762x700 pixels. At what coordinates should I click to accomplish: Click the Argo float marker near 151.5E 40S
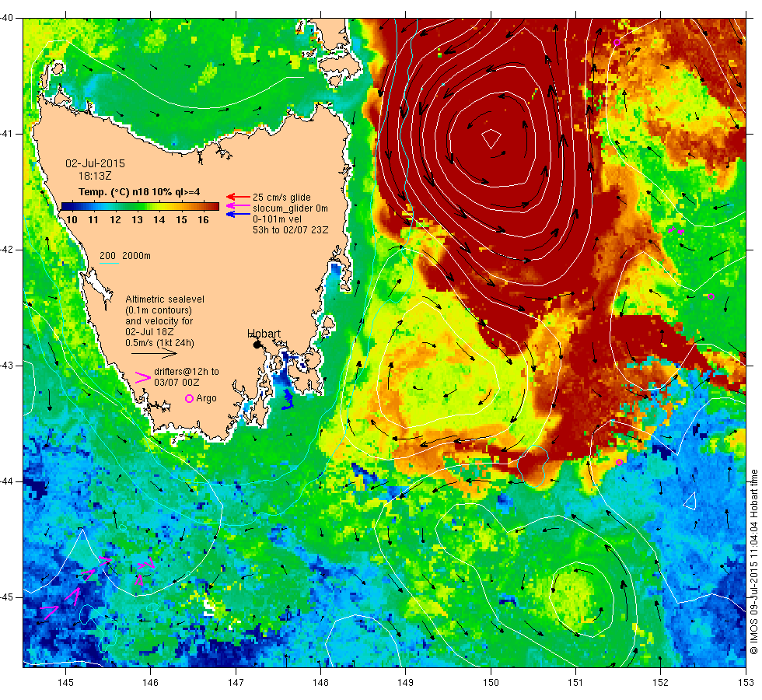coord(617,42)
